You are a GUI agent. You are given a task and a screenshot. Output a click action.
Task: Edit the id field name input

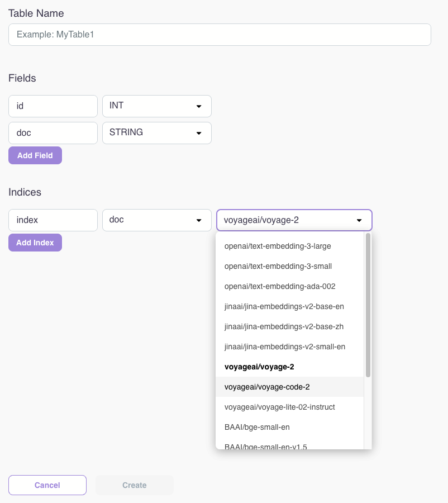53,106
